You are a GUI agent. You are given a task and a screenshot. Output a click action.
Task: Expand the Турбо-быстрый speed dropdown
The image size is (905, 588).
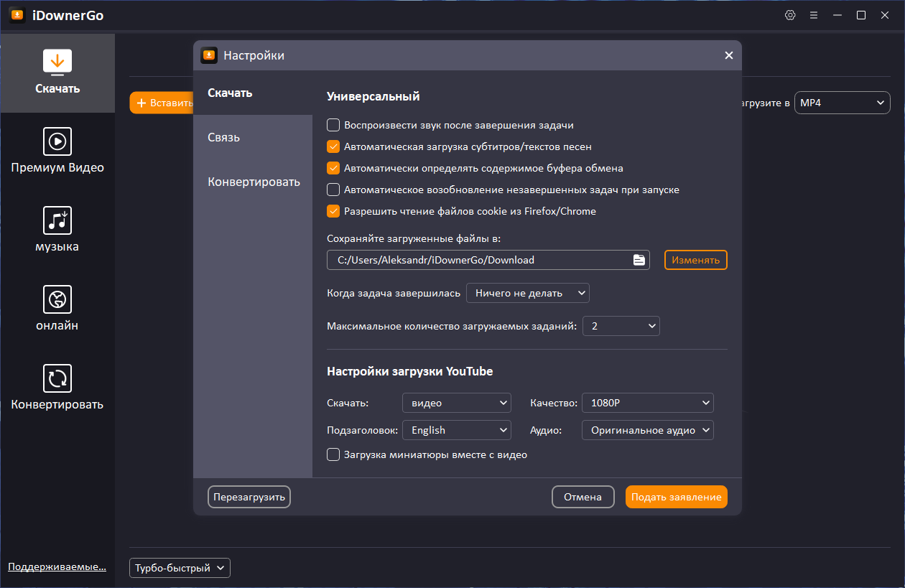pyautogui.click(x=180, y=568)
